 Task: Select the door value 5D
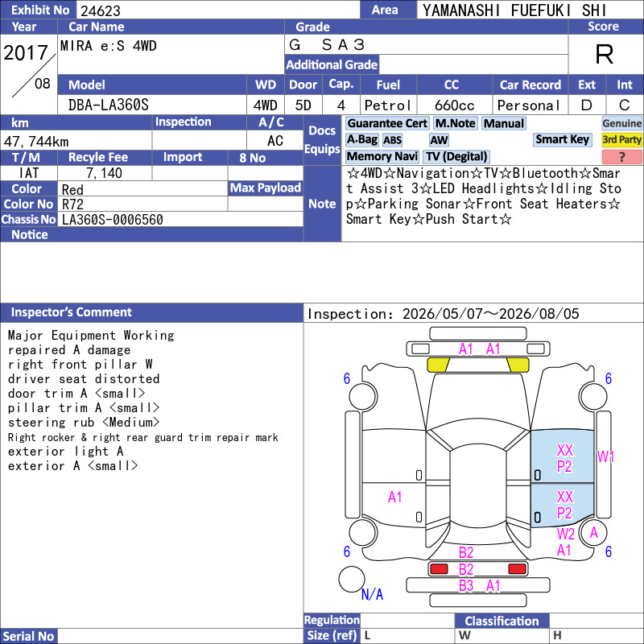coord(303,105)
